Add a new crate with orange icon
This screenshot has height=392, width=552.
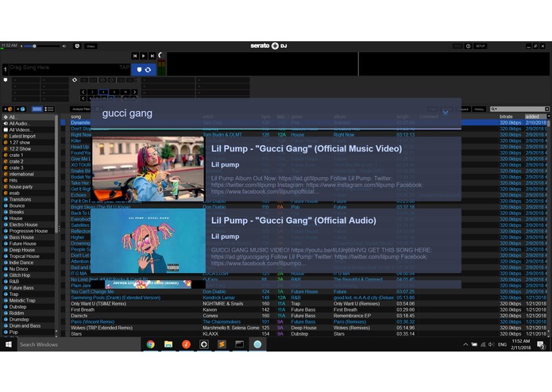click(x=8, y=109)
